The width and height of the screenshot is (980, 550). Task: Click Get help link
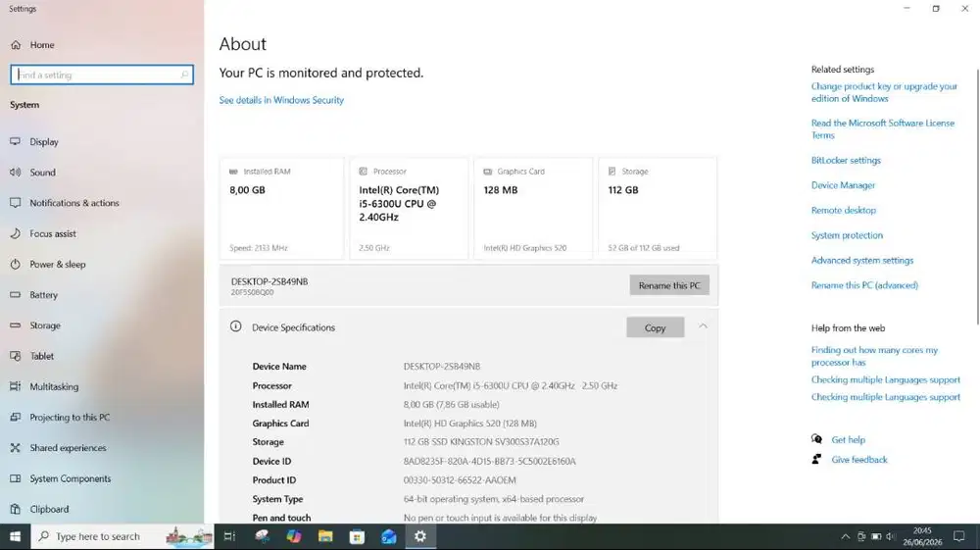(848, 440)
